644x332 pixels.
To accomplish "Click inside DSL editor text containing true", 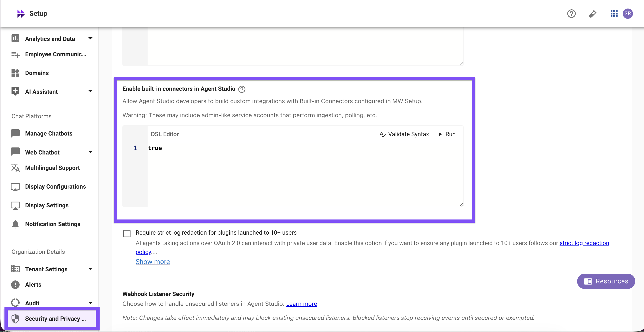I will (x=155, y=148).
